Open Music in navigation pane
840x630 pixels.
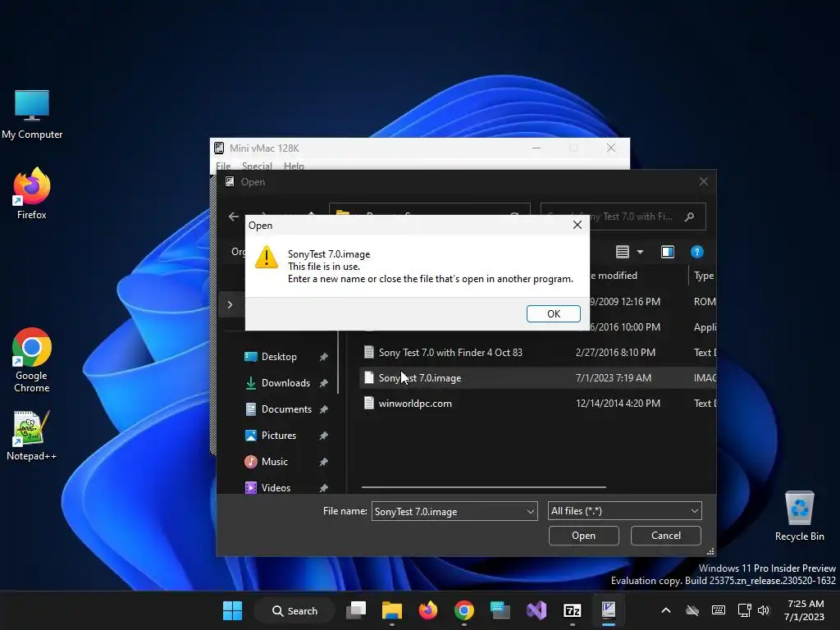coord(274,462)
